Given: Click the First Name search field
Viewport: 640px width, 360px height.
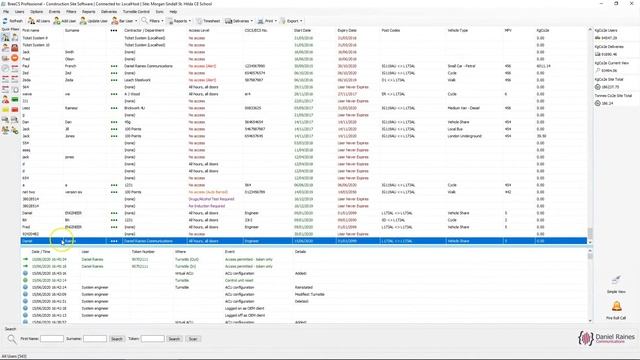Looking at the screenshot, I should (52, 339).
